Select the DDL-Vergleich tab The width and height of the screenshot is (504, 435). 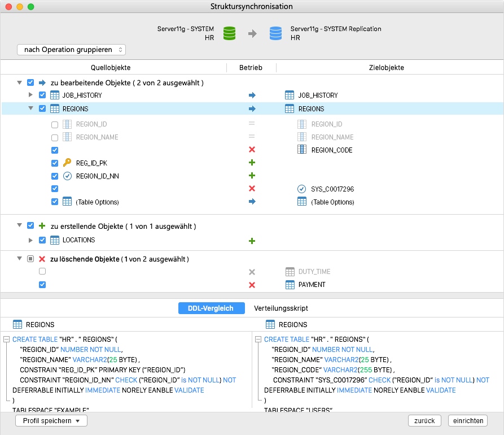(211, 308)
